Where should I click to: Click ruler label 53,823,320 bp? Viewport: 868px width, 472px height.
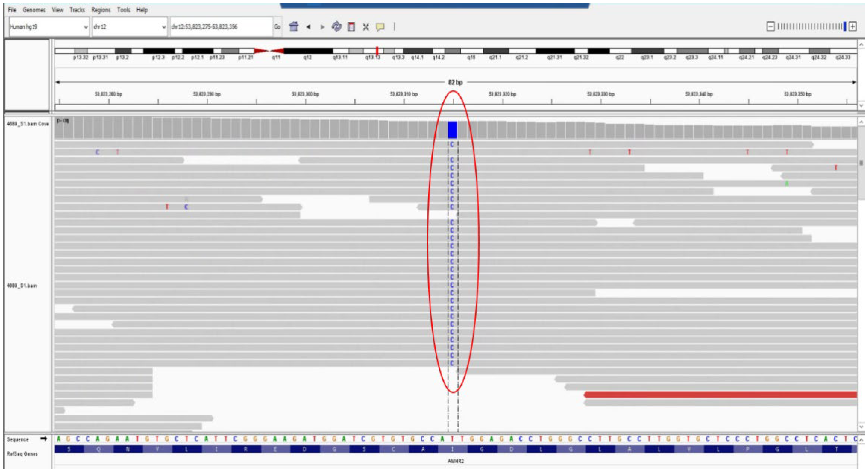502,94
